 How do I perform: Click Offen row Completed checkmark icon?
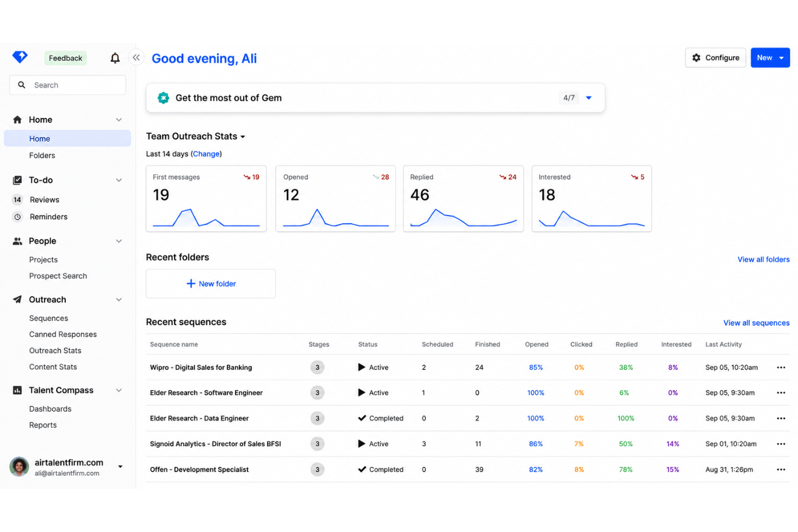click(x=362, y=469)
